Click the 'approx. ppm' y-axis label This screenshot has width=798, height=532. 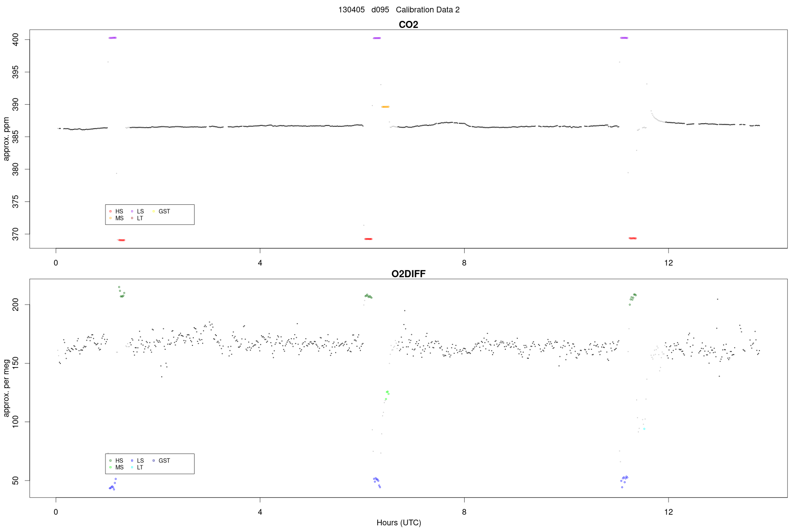[x=7, y=139]
